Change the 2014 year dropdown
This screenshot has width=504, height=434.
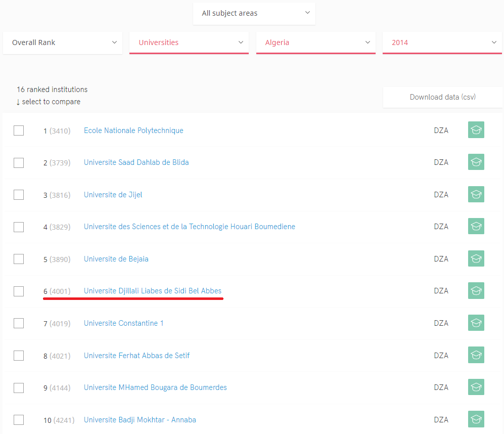tap(442, 42)
